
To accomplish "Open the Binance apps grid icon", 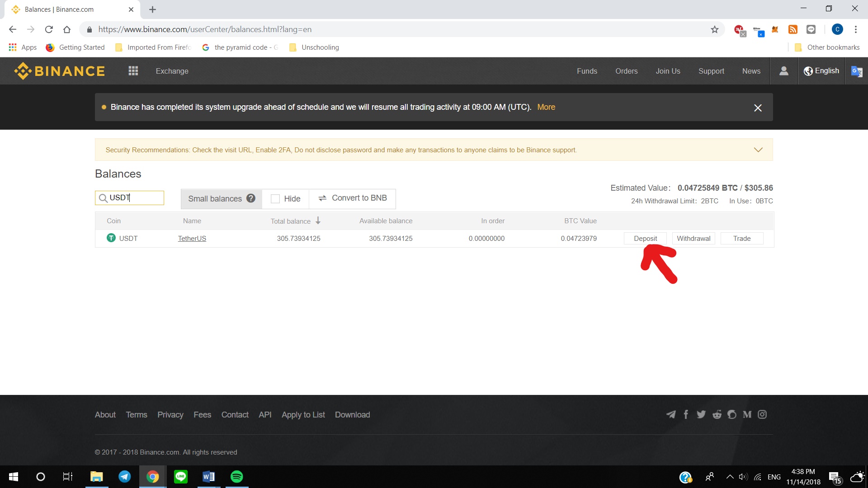I will click(133, 71).
